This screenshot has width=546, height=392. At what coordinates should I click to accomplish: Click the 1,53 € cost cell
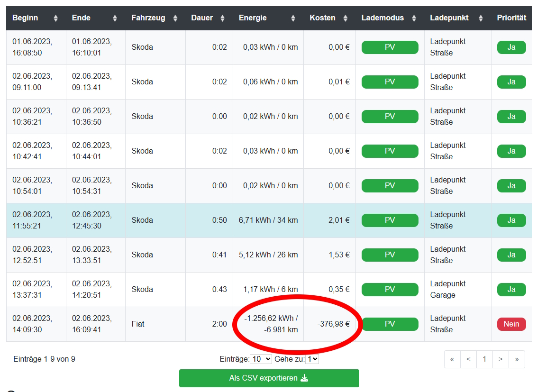click(330, 255)
